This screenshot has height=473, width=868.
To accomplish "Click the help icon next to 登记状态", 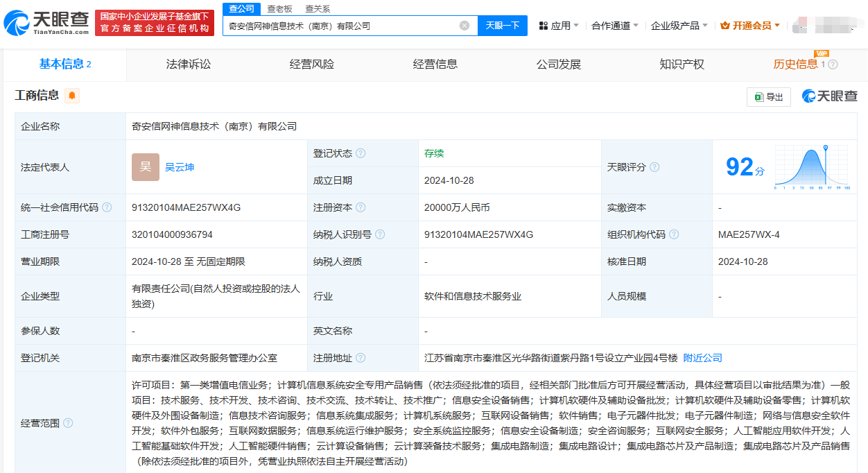I will click(x=361, y=153).
